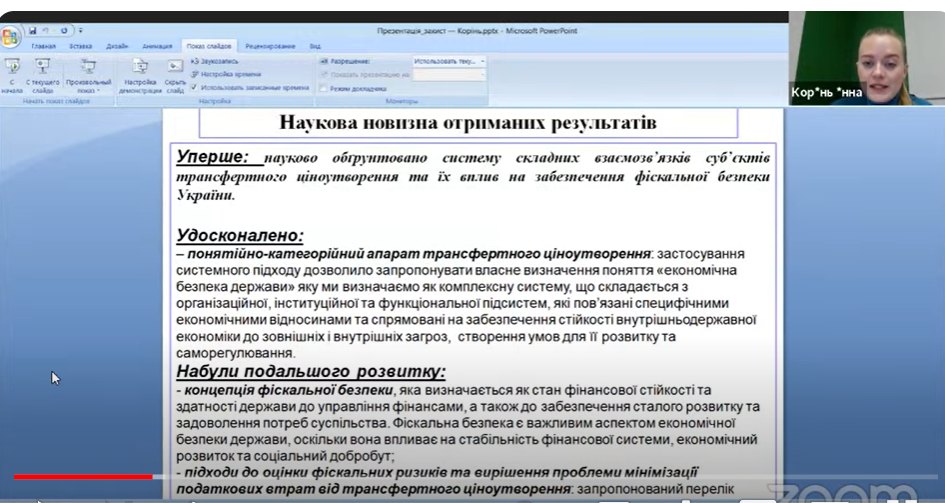Open the round Office button menu
This screenshot has width=945, height=503.
click(10, 37)
